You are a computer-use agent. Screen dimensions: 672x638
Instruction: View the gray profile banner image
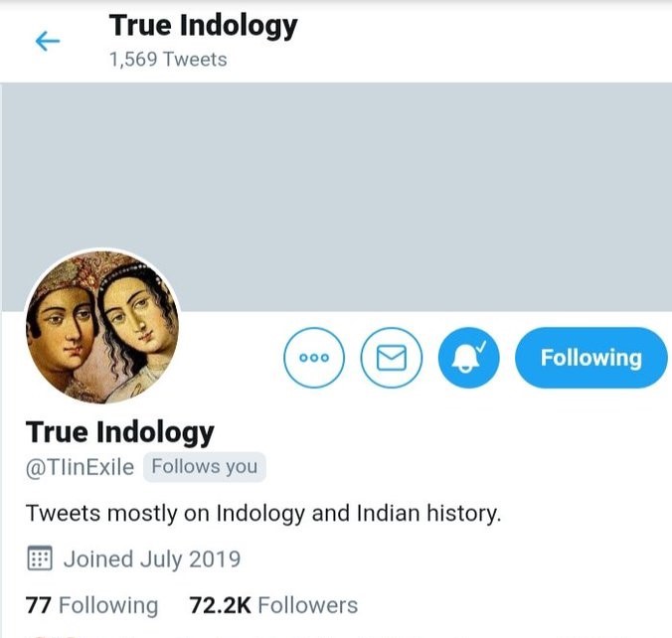336,197
